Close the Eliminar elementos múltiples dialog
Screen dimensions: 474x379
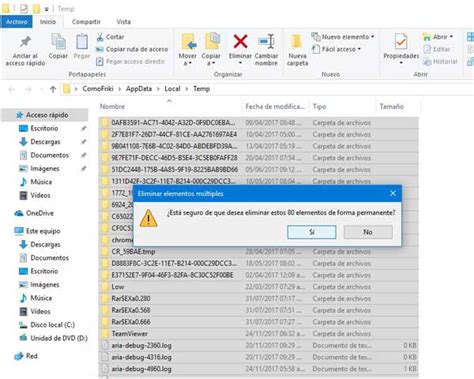(393, 193)
